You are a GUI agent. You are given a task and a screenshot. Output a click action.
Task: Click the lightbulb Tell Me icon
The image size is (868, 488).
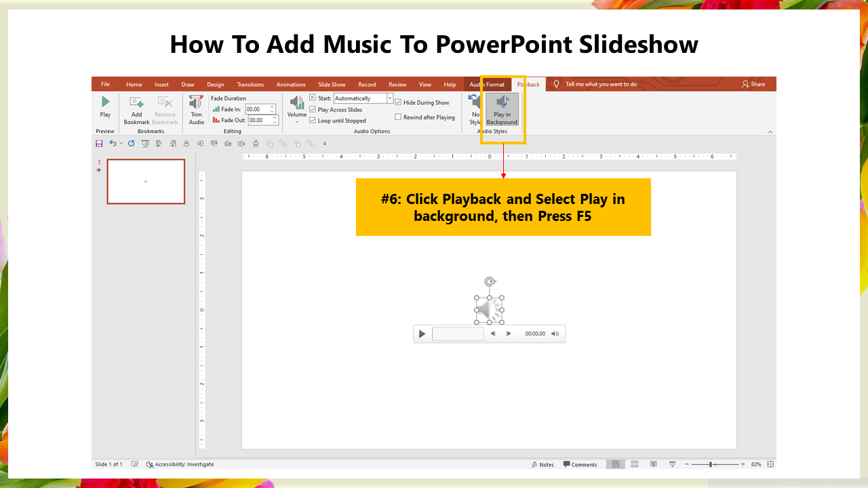(x=556, y=84)
